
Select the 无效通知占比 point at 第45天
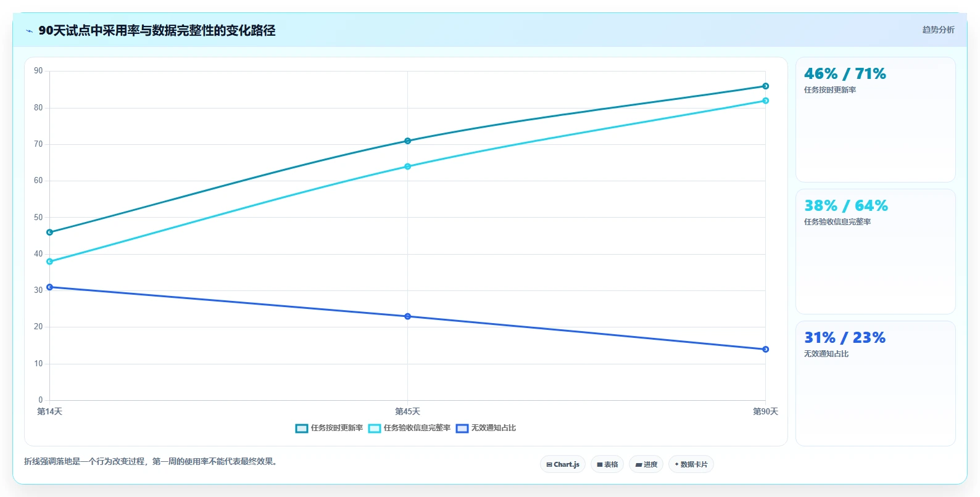(407, 316)
